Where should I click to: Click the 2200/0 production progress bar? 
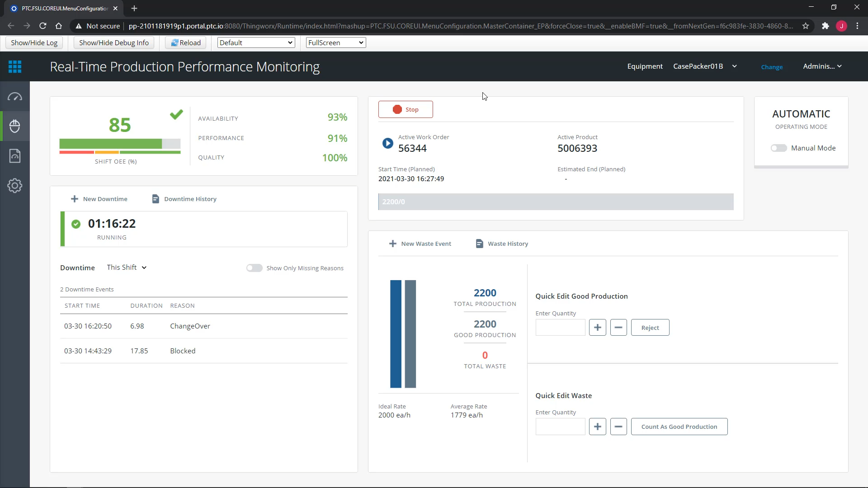pos(556,202)
